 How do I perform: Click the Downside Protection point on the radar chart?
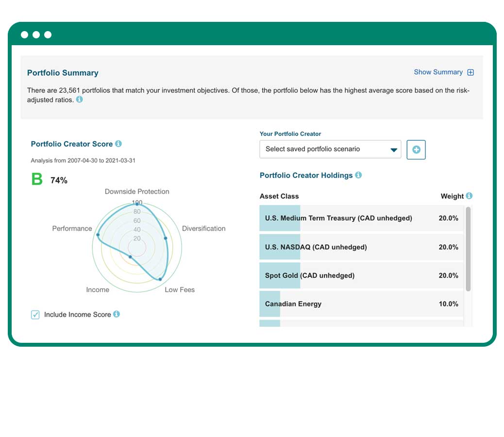click(x=137, y=203)
